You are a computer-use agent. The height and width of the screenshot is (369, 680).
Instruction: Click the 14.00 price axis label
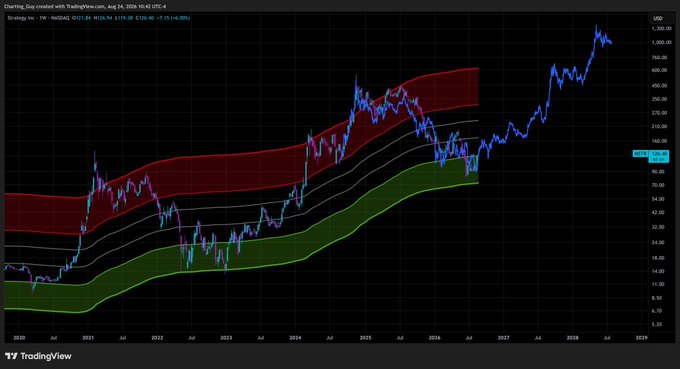658,271
